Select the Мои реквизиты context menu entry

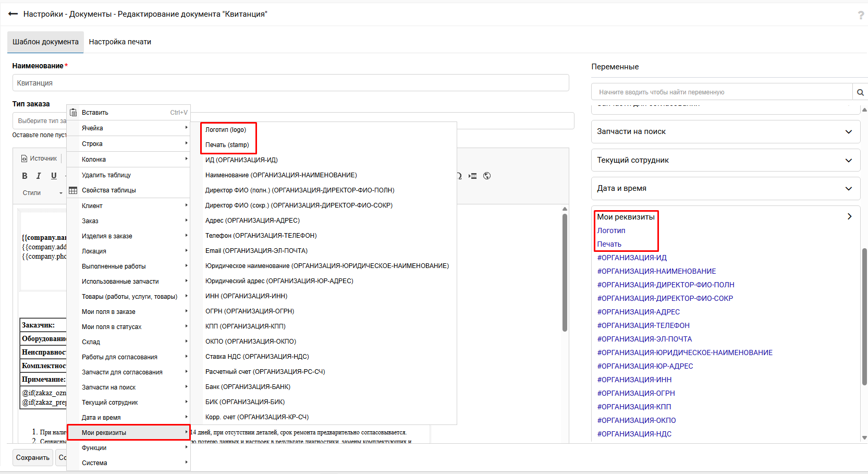pyautogui.click(x=128, y=433)
